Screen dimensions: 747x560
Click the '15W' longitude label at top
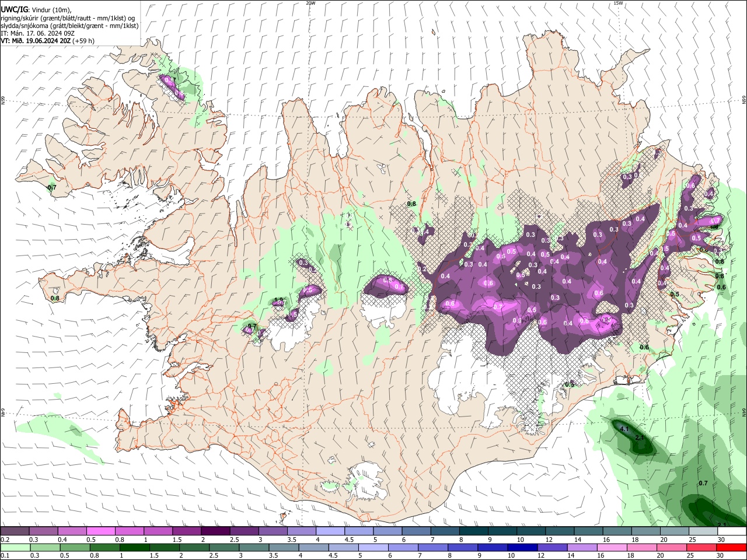click(618, 3)
